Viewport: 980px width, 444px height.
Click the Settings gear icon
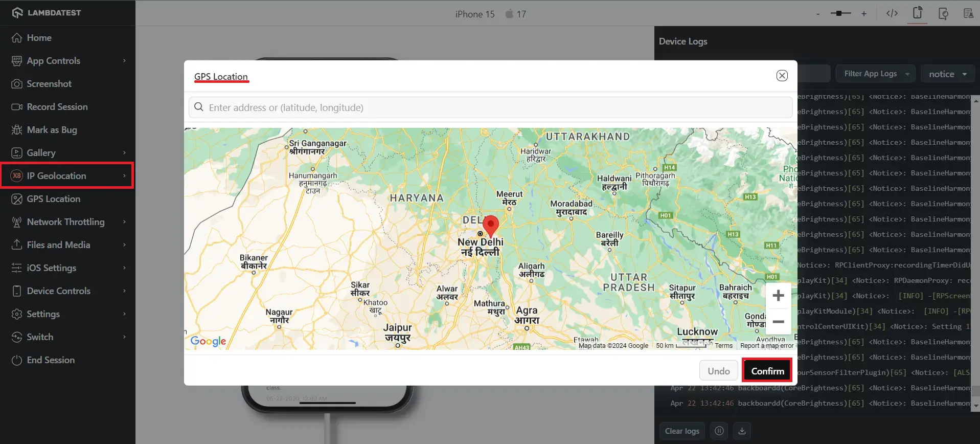coord(17,314)
